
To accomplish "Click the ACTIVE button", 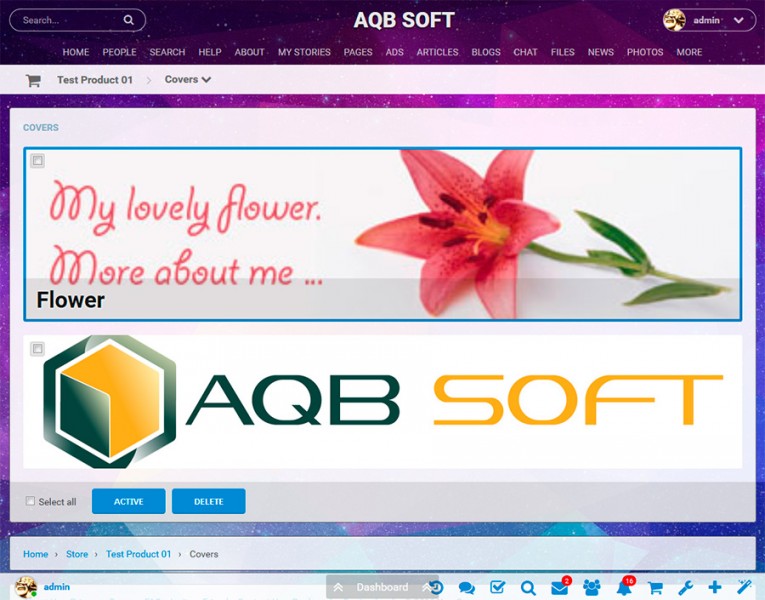I will pos(129,501).
